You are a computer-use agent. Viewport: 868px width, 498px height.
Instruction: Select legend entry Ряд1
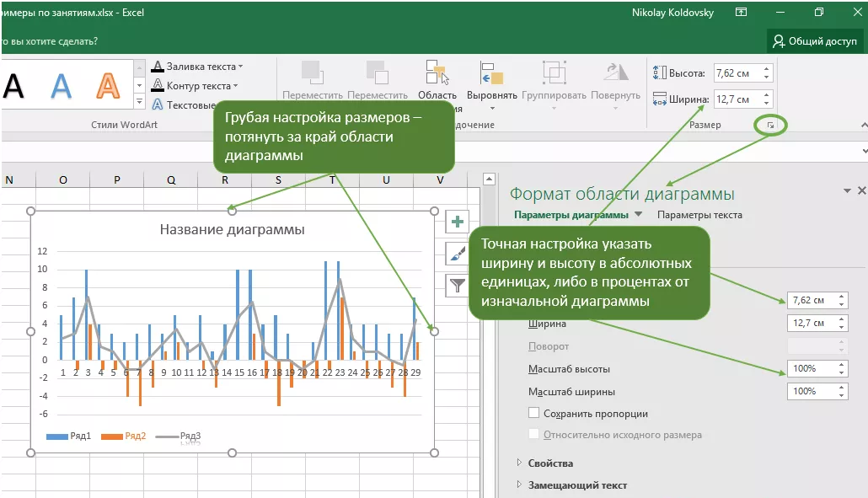pos(68,436)
